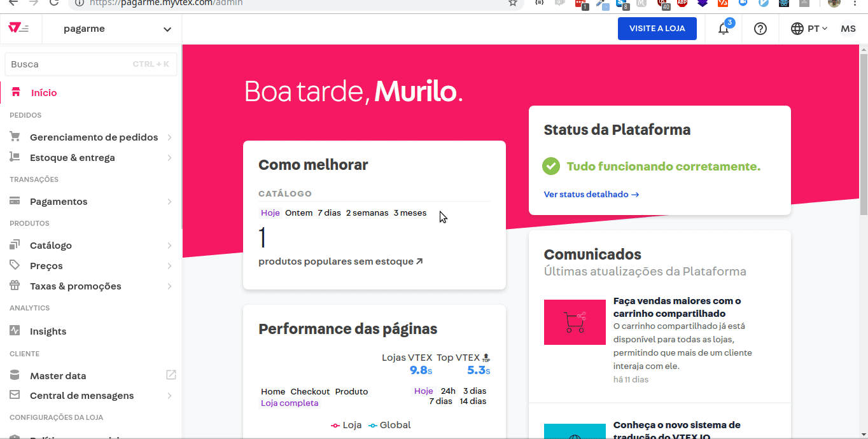The height and width of the screenshot is (439, 868).
Task: Open Ver status detalhado link
Action: pos(591,194)
